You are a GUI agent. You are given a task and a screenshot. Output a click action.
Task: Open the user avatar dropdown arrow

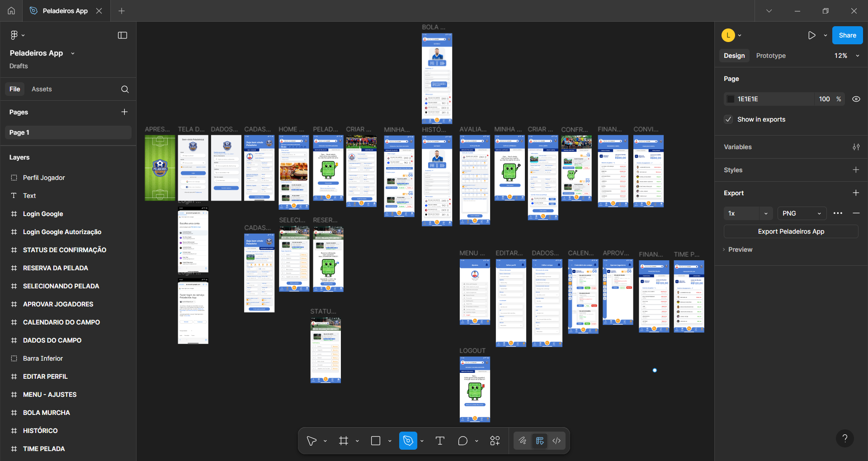(740, 35)
